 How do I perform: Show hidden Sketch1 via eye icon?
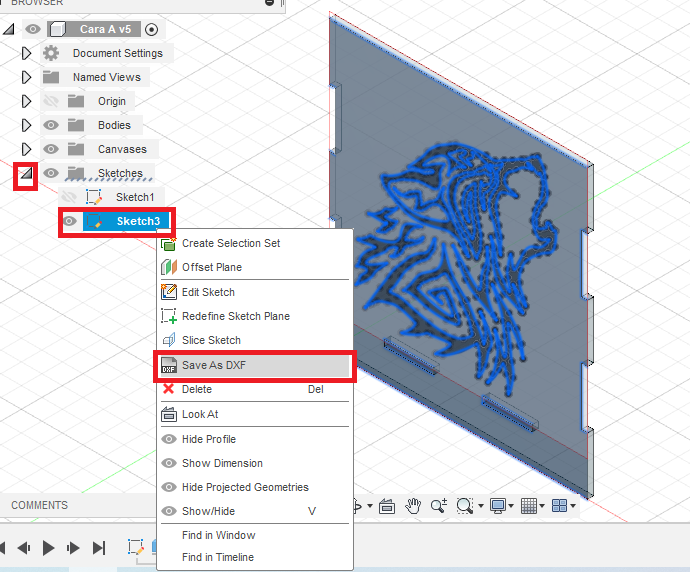pyautogui.click(x=70, y=197)
